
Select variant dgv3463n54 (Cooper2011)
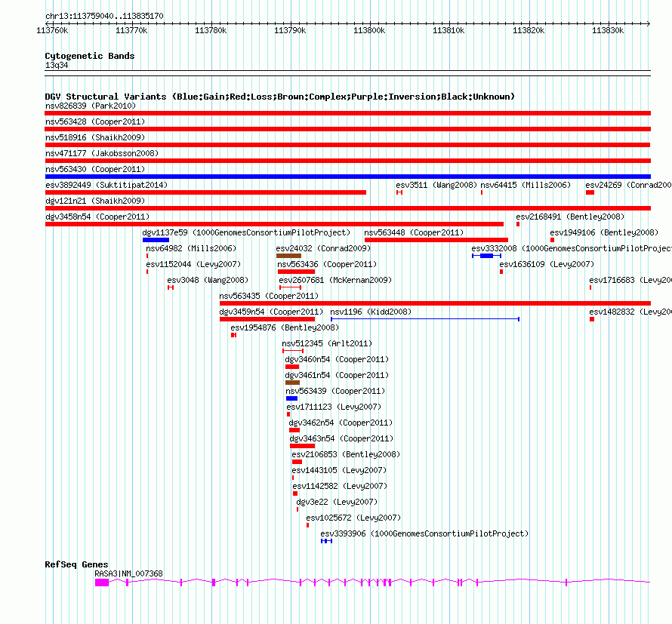341,438
